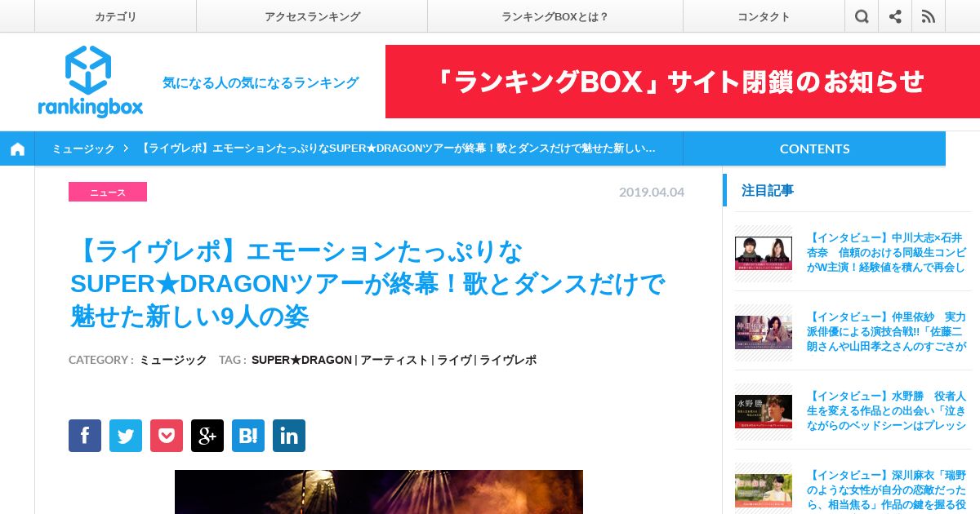
Task: Open ランキングBOXとは？ page
Action: (555, 16)
